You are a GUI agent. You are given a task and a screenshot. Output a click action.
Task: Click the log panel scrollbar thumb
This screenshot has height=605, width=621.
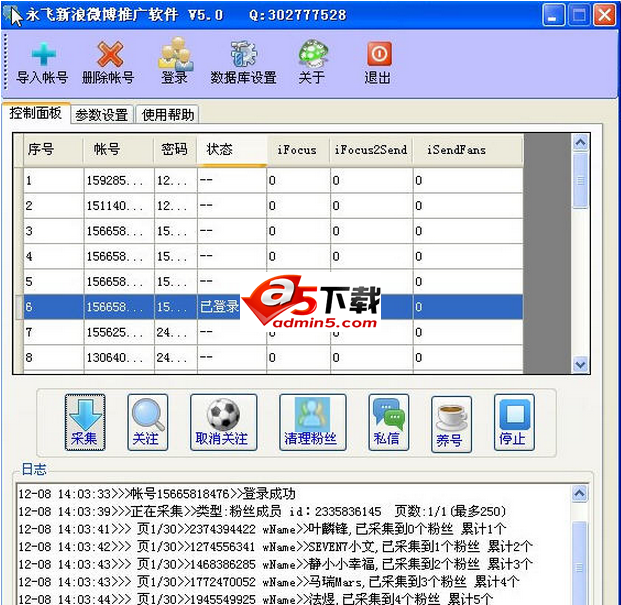[x=579, y=562]
